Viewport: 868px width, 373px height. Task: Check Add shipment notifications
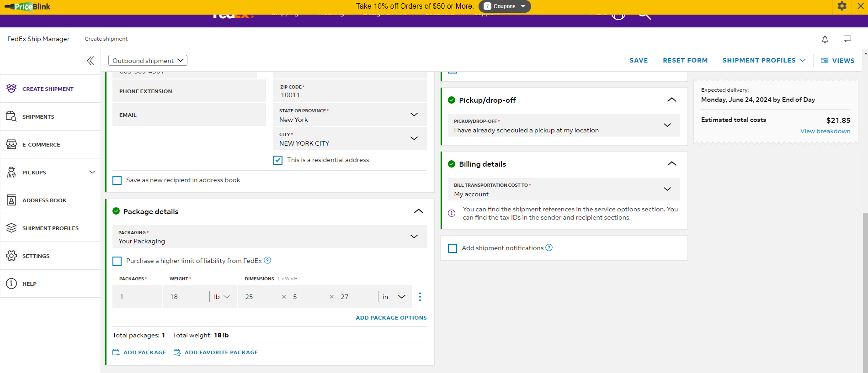pyautogui.click(x=453, y=248)
